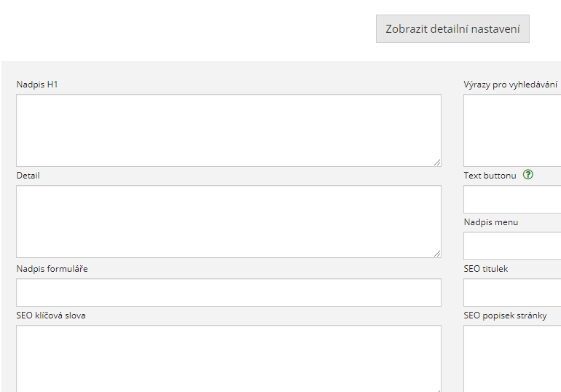Viewport: 561px width, 392px height.
Task: Click the Výrazy pro vyhledávání label
Action: pyautogui.click(x=511, y=85)
